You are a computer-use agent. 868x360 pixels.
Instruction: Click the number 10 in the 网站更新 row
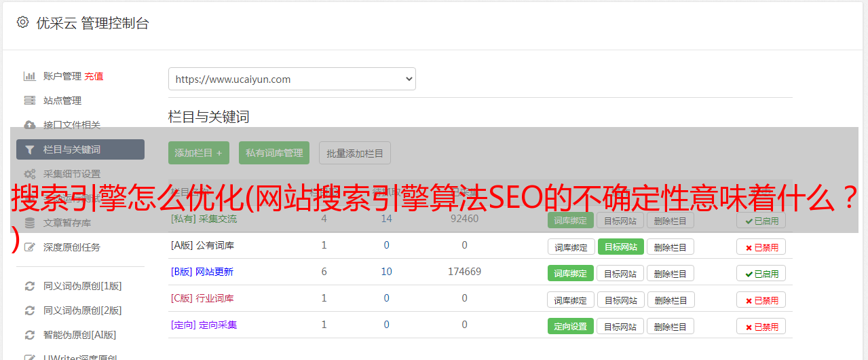click(386, 272)
